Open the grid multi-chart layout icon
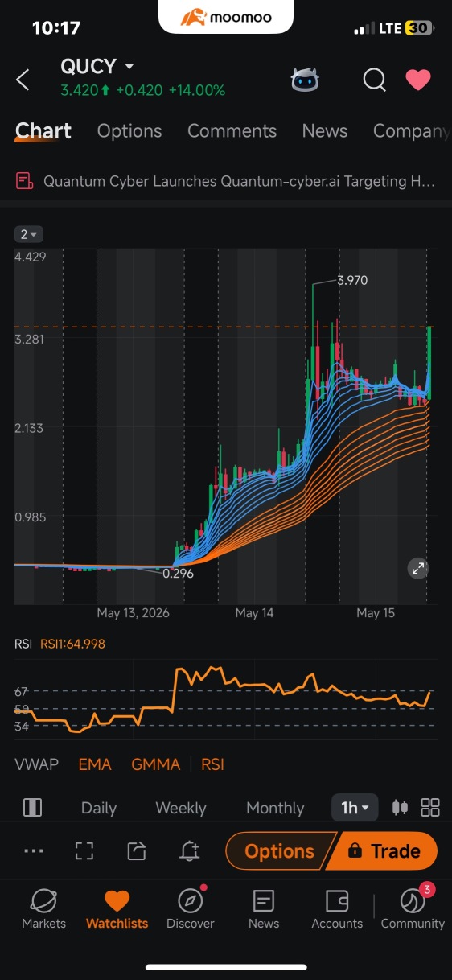 coord(430,807)
